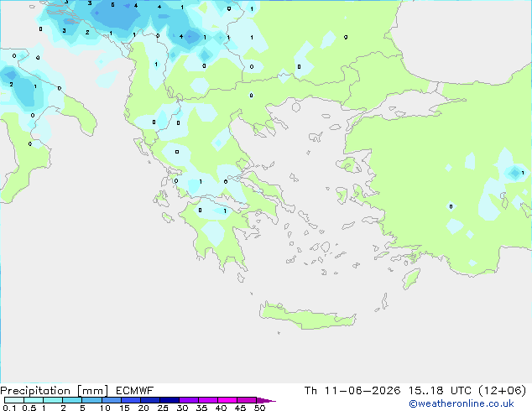Click the "0.5" legend scale label

coord(29,408)
